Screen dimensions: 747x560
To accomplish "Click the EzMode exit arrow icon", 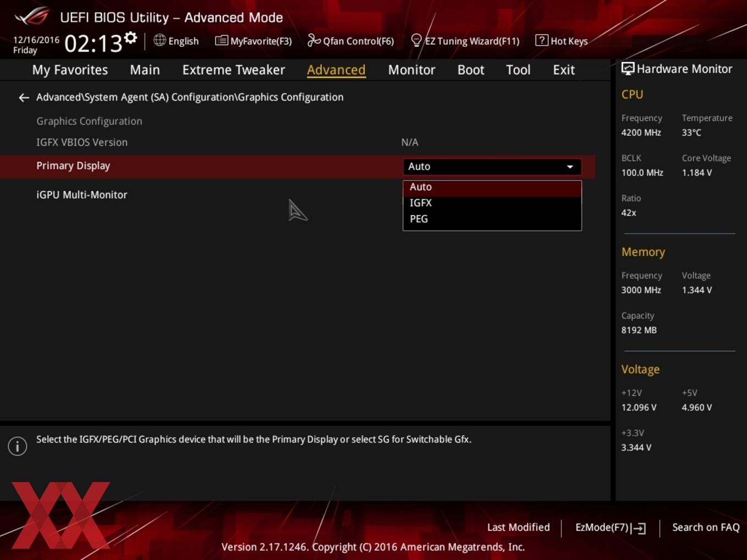I will pyautogui.click(x=639, y=528).
